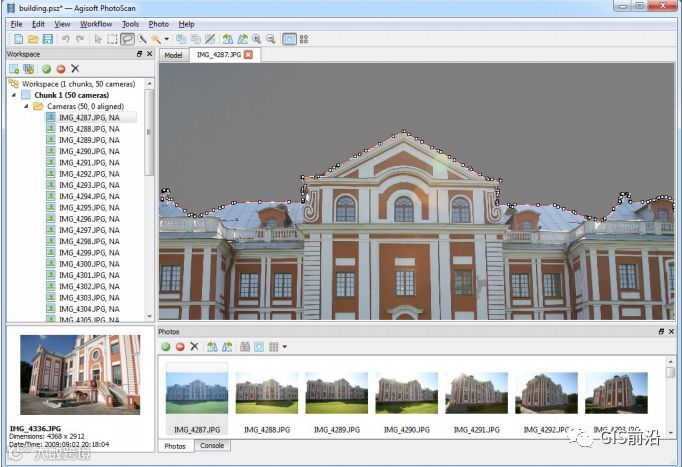The height and width of the screenshot is (467, 682).
Task: Create a new project with the New icon
Action: pyautogui.click(x=18, y=39)
